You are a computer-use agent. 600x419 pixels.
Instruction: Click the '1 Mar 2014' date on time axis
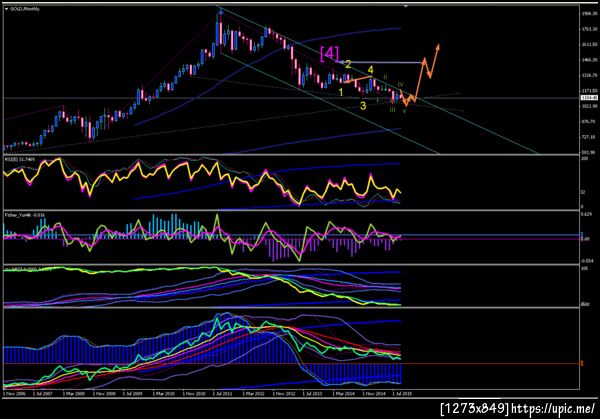[x=343, y=393]
